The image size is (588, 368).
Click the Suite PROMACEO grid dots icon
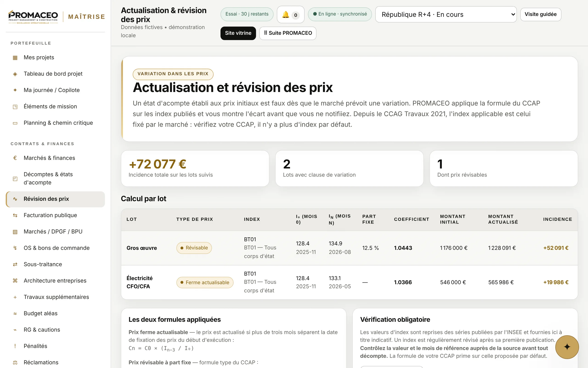[x=266, y=33]
